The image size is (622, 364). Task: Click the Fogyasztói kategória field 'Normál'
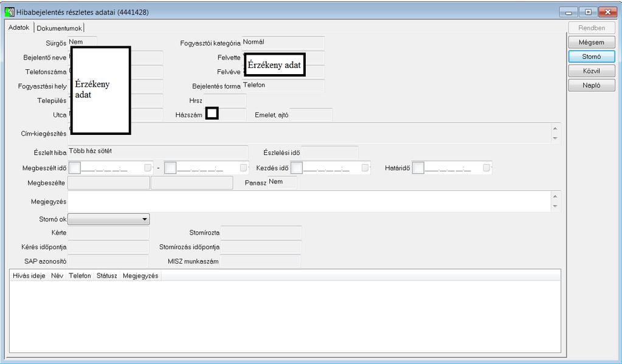(x=283, y=43)
